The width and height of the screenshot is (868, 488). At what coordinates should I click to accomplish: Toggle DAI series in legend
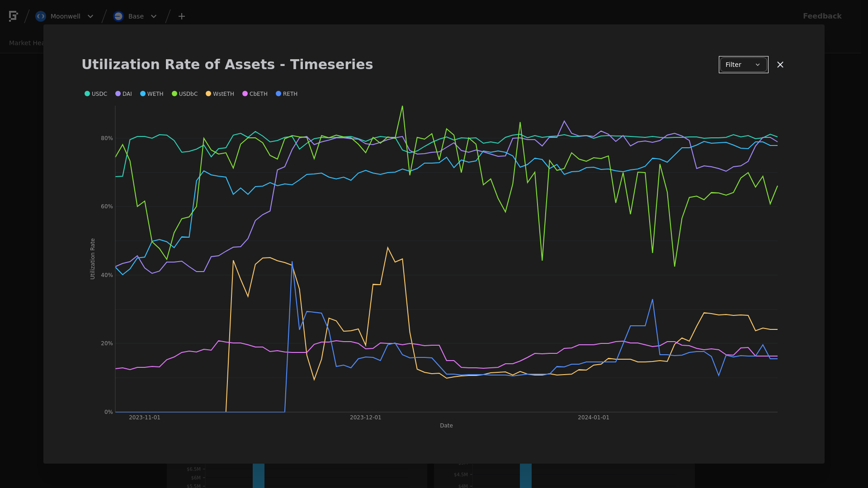point(123,94)
